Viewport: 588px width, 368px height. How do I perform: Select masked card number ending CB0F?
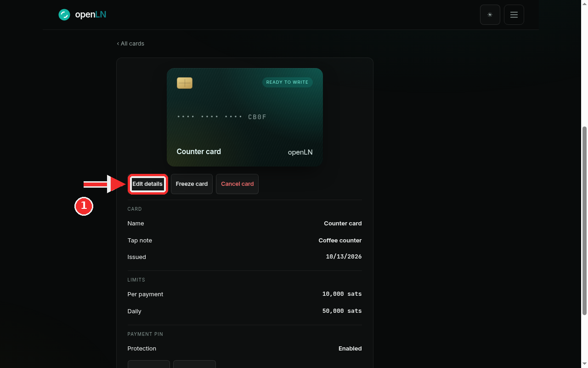click(x=222, y=117)
